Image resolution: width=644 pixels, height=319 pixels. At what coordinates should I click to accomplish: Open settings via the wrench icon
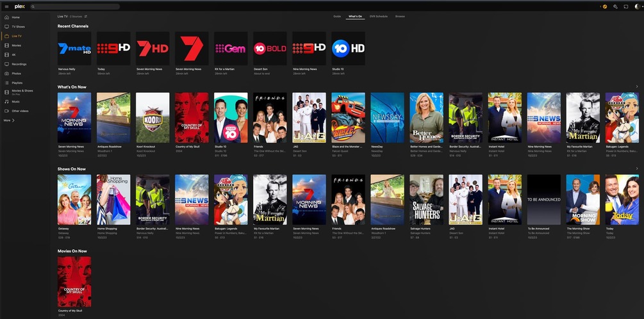point(615,6)
